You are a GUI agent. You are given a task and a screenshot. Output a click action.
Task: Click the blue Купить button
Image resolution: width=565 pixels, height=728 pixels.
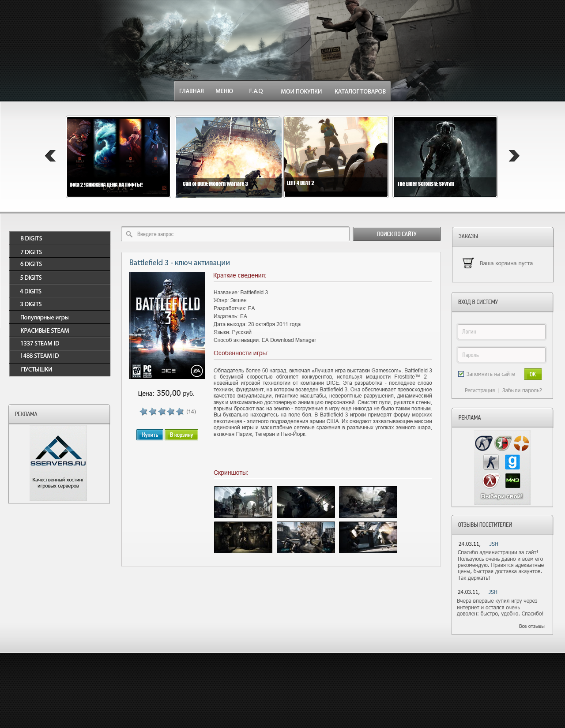coord(150,435)
